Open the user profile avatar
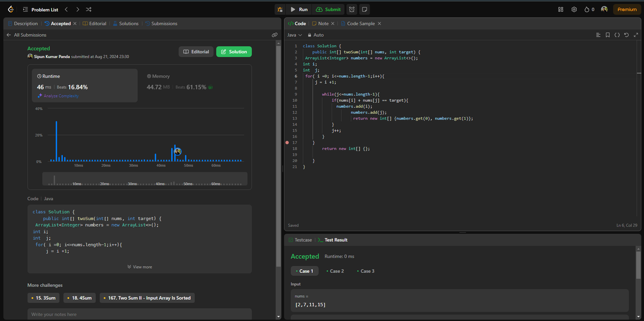Viewport: 644px width, 321px height. coord(604,9)
